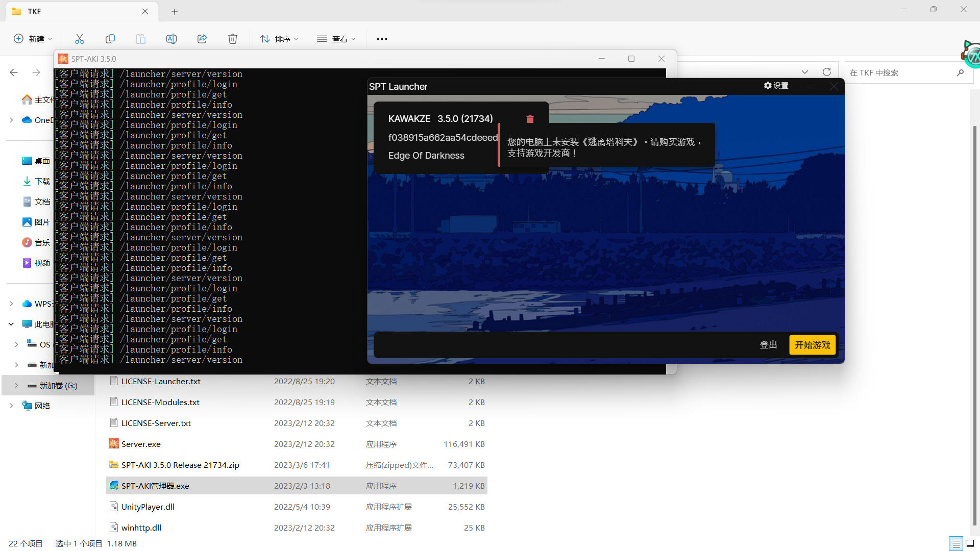Click the zip archive icon for SPT-AKI Release
Viewport: 980px width, 551px height.
point(114,465)
